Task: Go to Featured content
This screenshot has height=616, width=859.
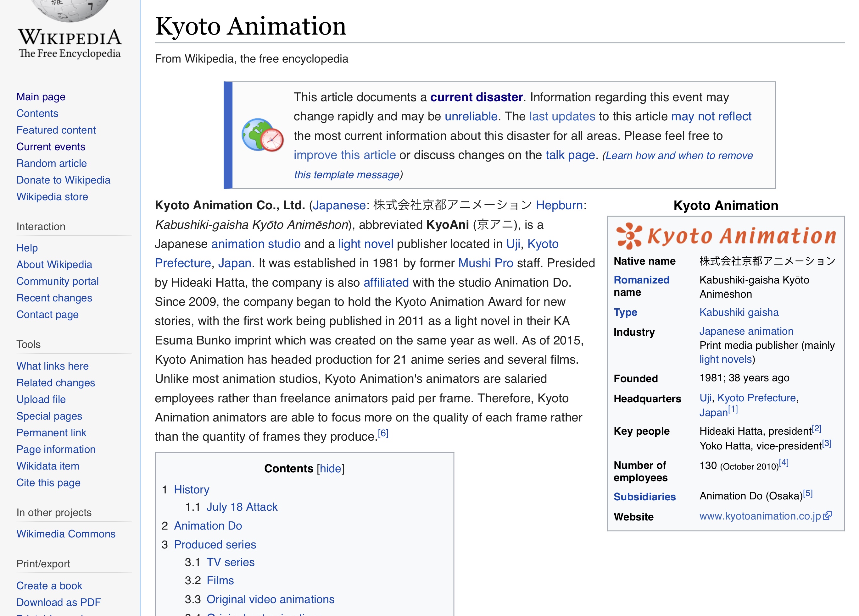Action: pyautogui.click(x=56, y=130)
